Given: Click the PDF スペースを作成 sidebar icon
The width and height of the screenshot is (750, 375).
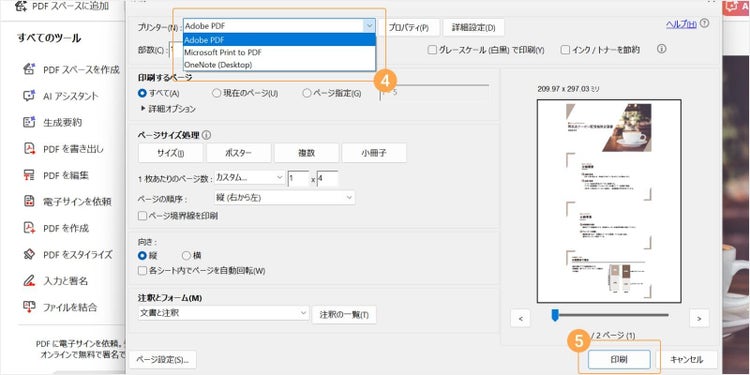Looking at the screenshot, I should click(x=29, y=69).
